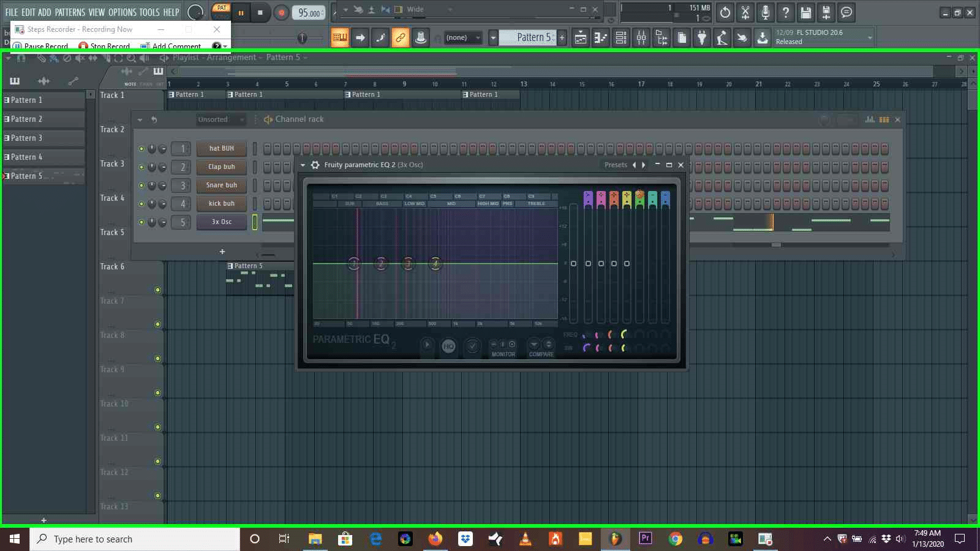980x551 pixels.
Task: Toggle the channel rack graph editor icon
Action: click(x=870, y=120)
